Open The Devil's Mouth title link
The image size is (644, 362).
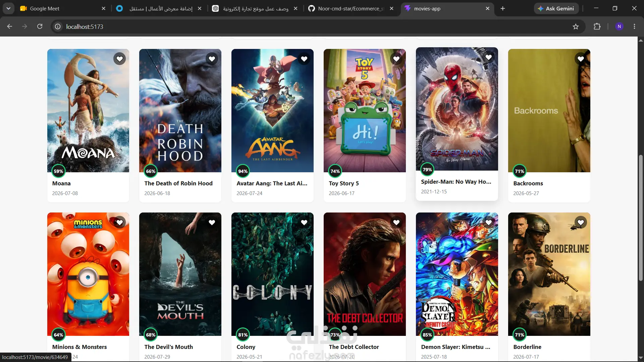point(169,347)
